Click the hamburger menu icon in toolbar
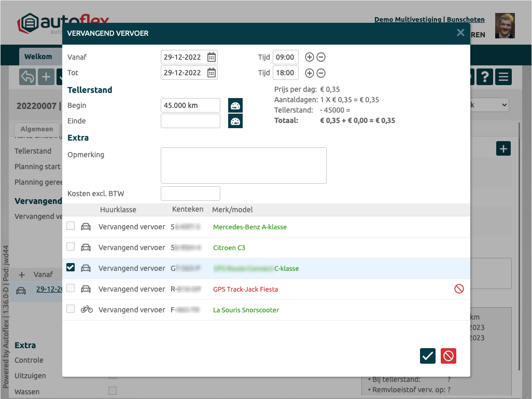The width and height of the screenshot is (532, 399). pos(503,77)
